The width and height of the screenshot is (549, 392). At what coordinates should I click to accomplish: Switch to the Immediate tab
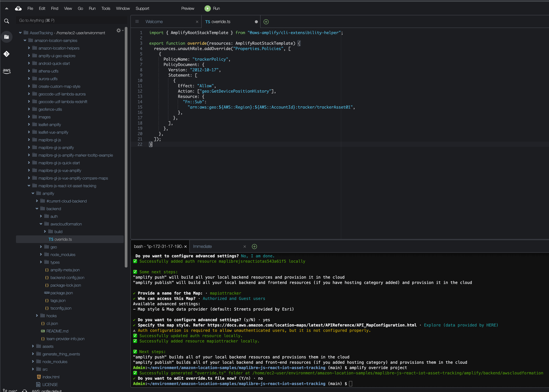[x=202, y=246]
